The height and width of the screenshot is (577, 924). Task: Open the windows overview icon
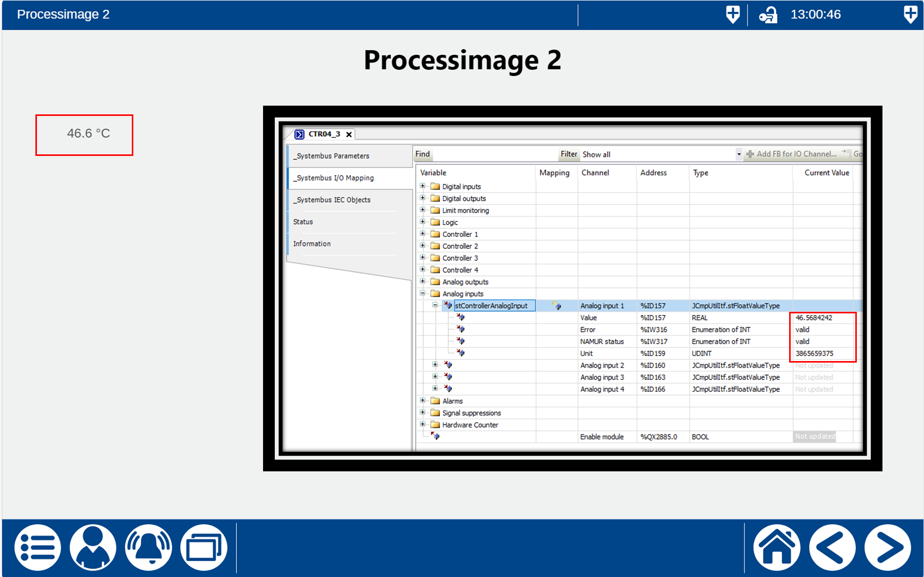(204, 547)
